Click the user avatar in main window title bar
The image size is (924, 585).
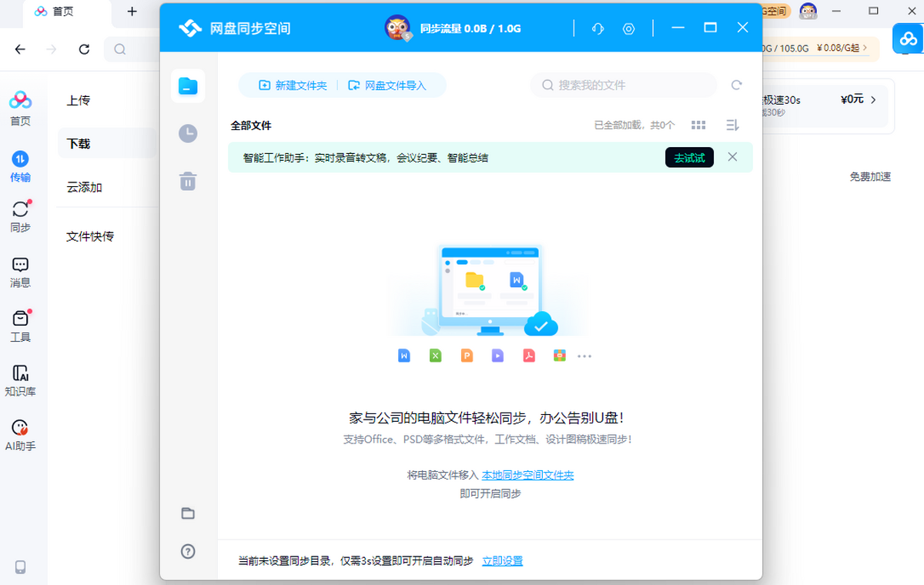808,12
